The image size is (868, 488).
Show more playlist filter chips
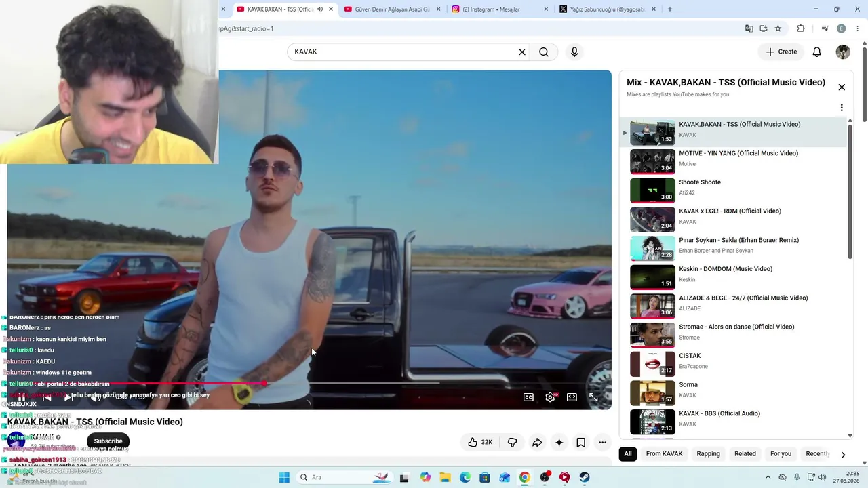pos(843,454)
